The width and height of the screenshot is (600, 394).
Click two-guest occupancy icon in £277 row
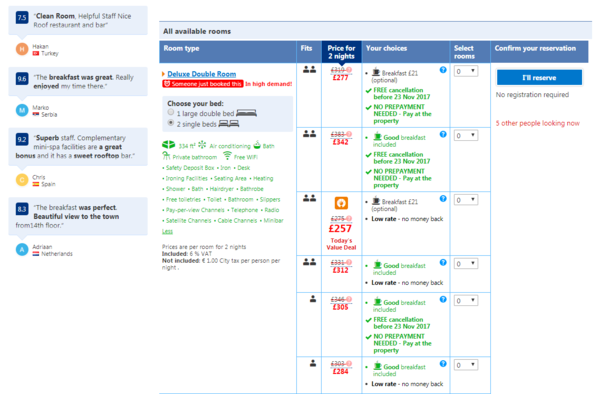[309, 70]
